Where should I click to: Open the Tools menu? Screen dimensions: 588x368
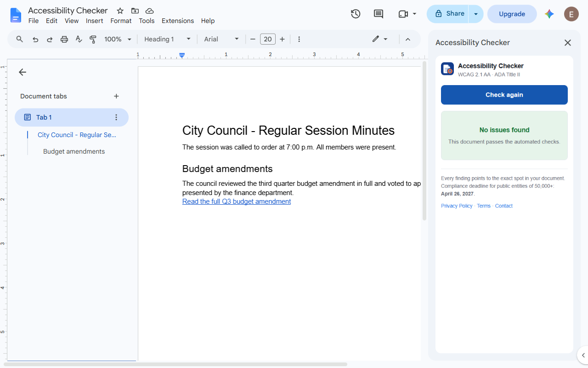point(147,21)
